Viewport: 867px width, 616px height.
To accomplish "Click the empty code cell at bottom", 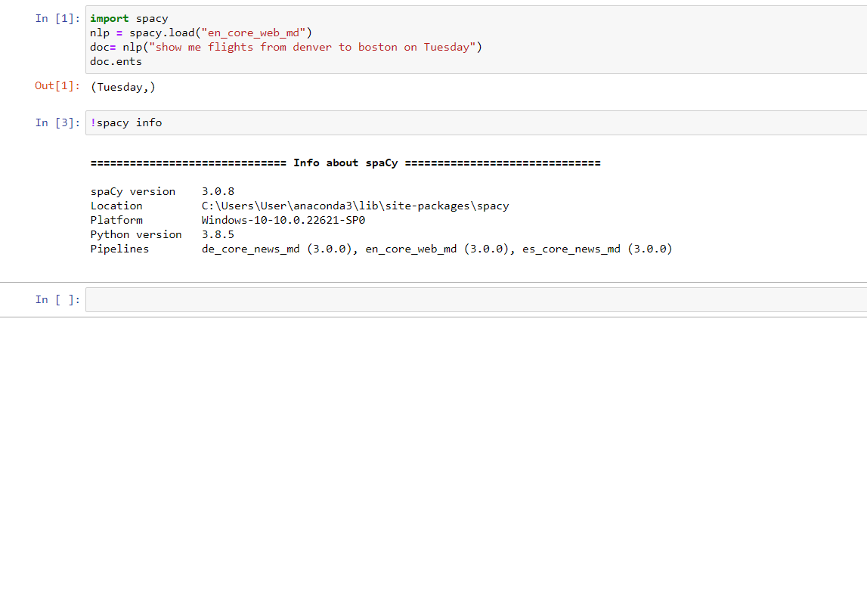I will tap(476, 300).
